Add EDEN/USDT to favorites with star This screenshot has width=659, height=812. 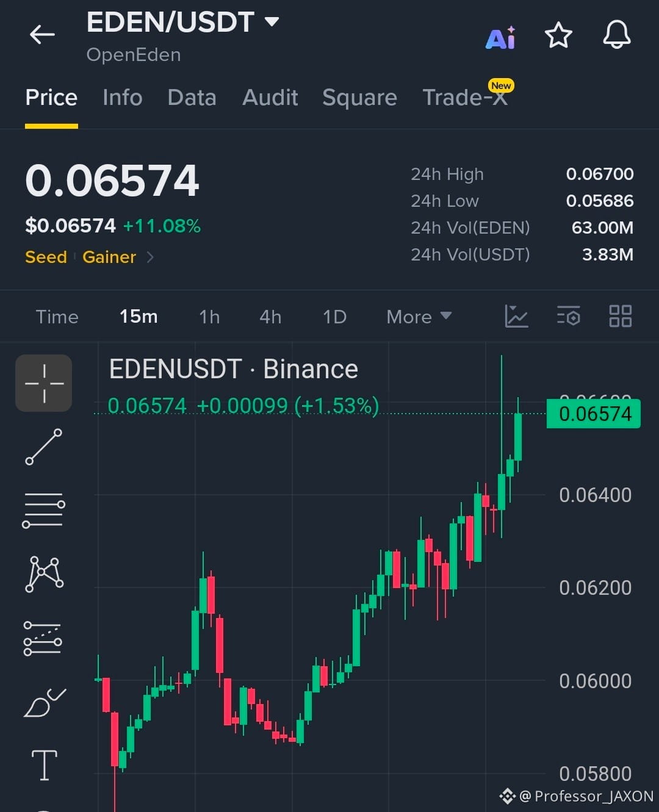coord(558,35)
